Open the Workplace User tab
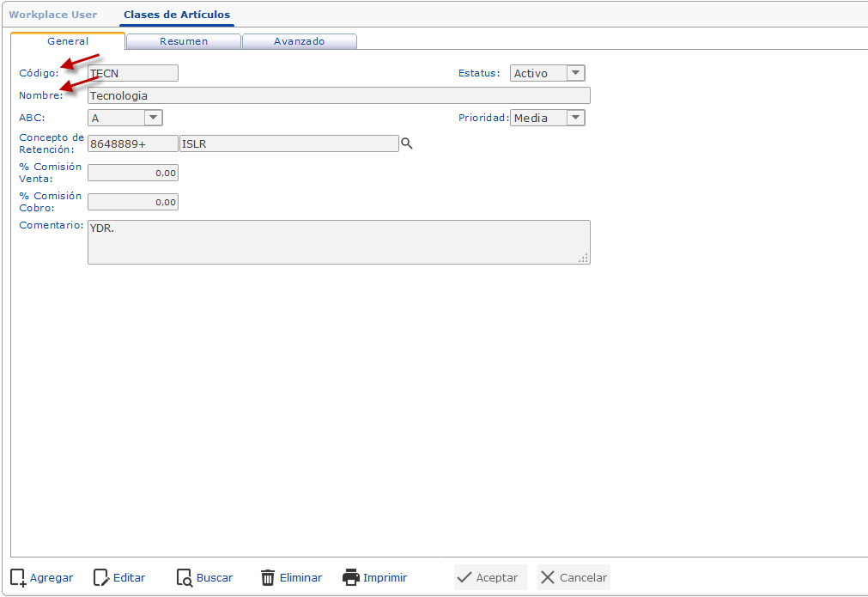The height and width of the screenshot is (597, 868). coord(53,15)
